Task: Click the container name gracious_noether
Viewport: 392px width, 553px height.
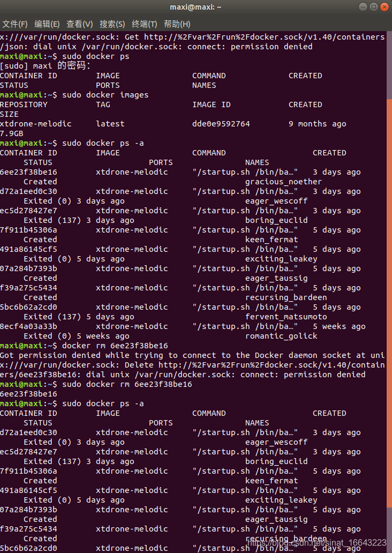Action: tap(283, 182)
